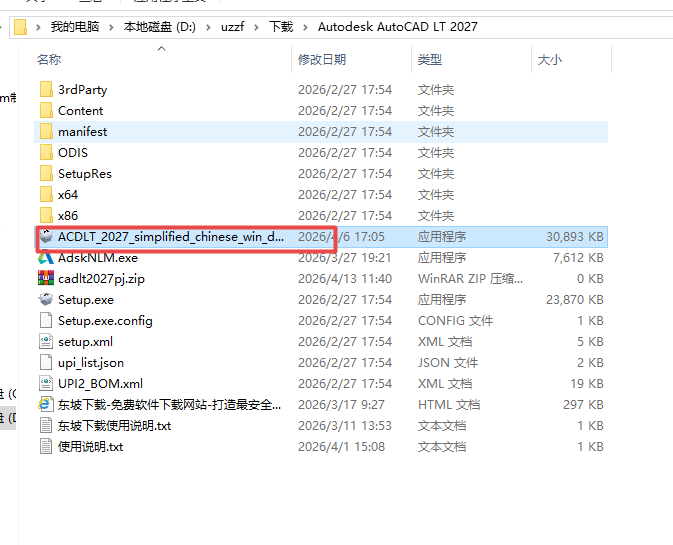The height and width of the screenshot is (545, 673).
Task: Click the WinRAR ZIP 压缩... type cell
Action: 470,279
